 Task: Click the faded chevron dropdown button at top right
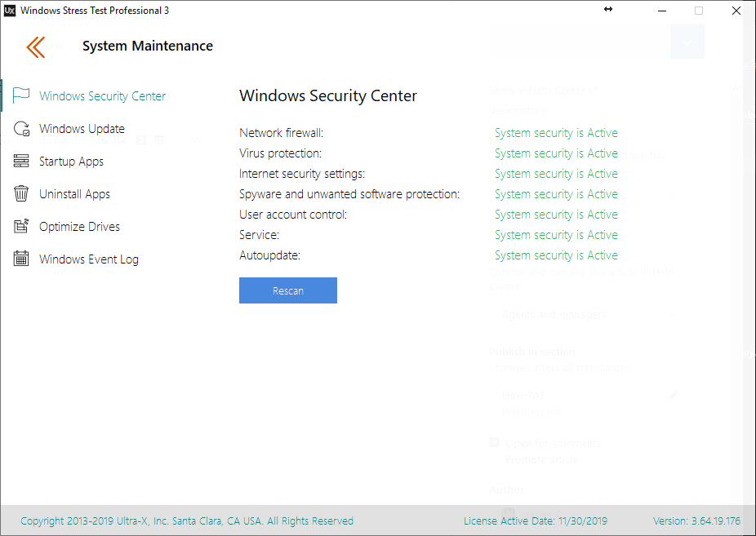(x=687, y=42)
